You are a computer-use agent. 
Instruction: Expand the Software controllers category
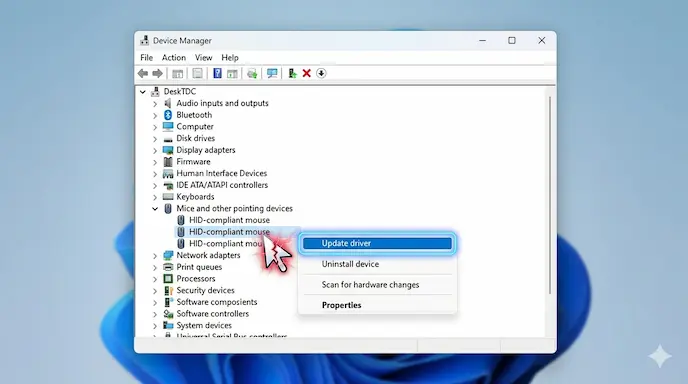155,314
